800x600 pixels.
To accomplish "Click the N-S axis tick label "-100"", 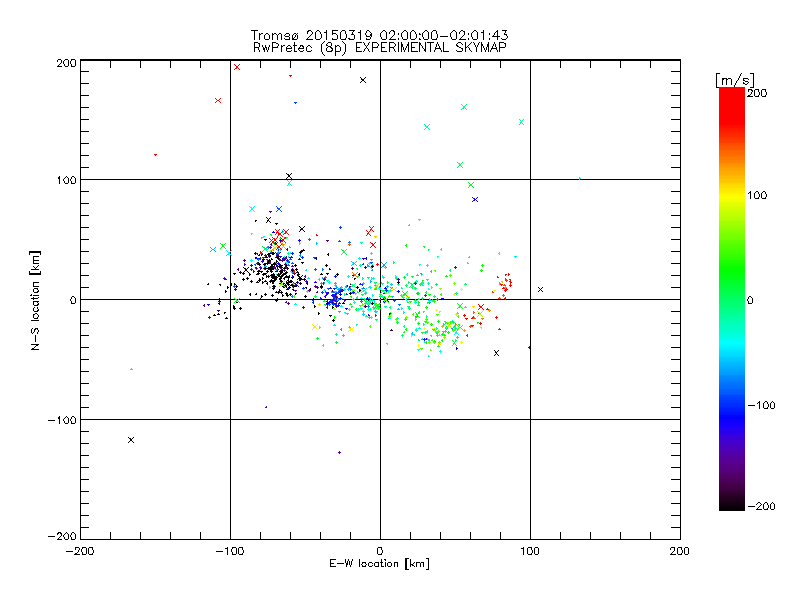I will coord(62,420).
